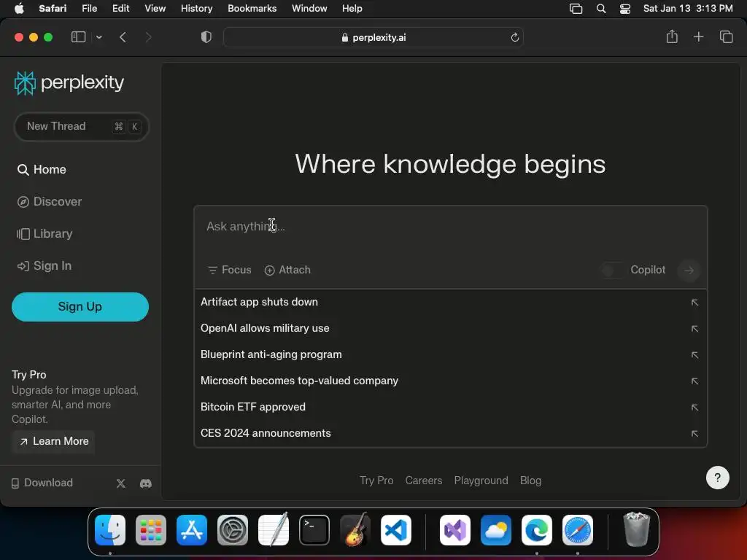
Task: Click the Safari share icon
Action: (x=672, y=36)
